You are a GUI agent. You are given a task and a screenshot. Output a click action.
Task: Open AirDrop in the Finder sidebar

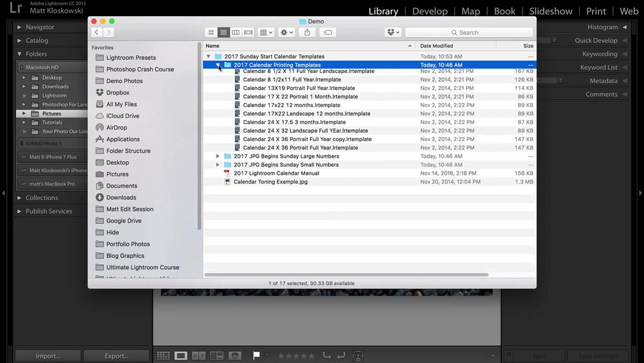point(116,128)
